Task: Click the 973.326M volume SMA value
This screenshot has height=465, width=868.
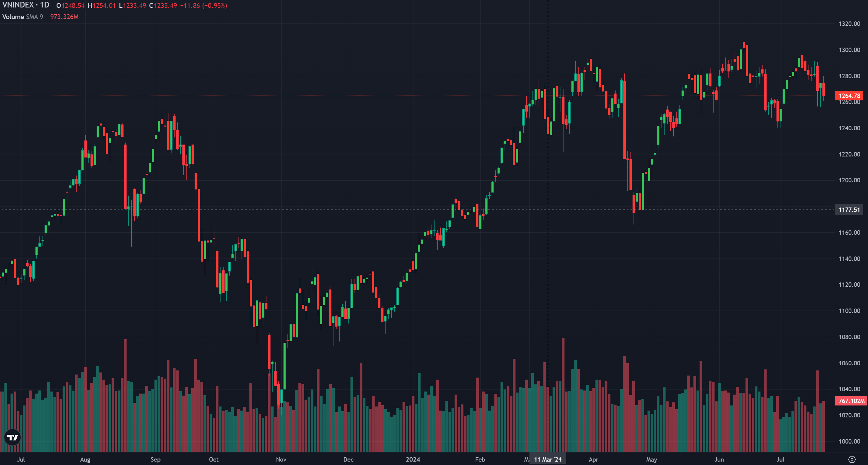Action: point(64,17)
